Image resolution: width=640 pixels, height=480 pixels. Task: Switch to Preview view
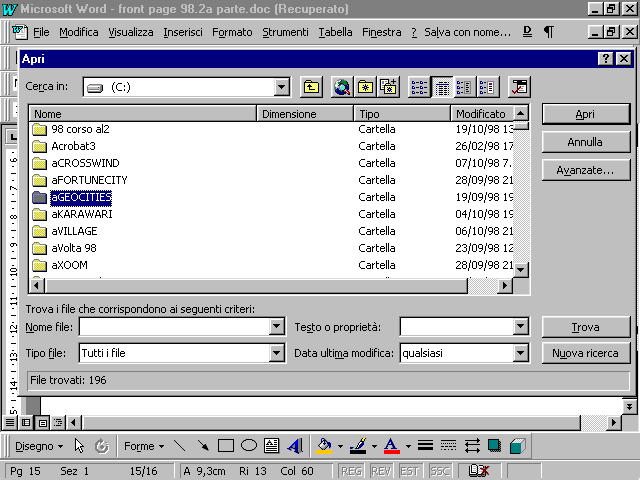pos(488,87)
